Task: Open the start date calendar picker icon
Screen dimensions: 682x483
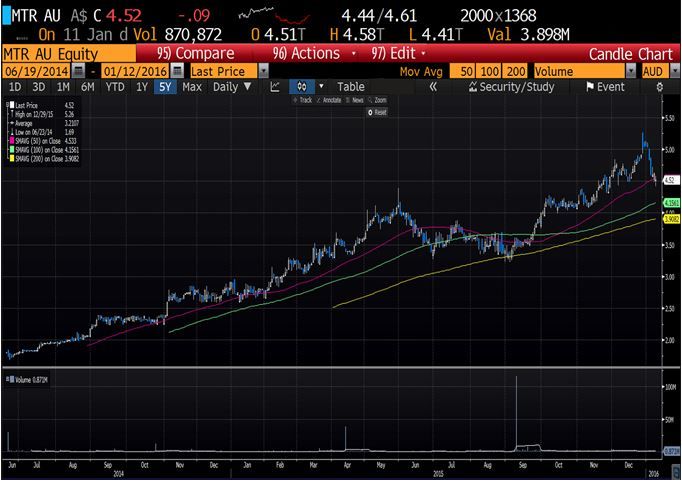Action: (x=78, y=71)
